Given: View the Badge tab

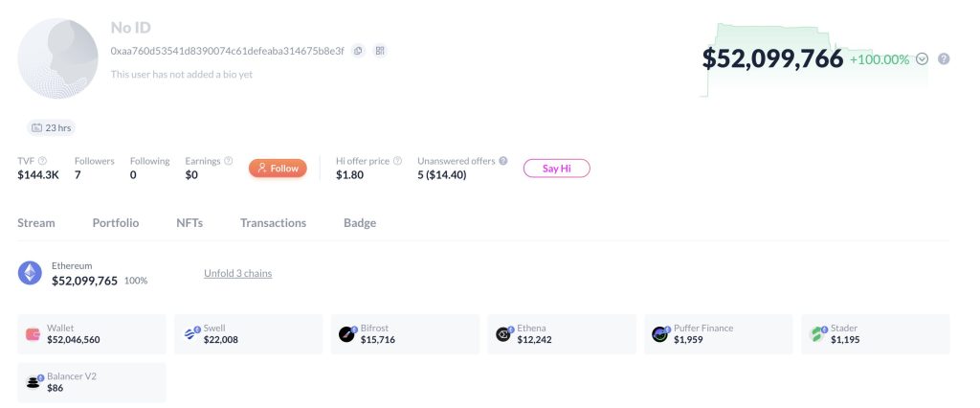Looking at the screenshot, I should pyautogui.click(x=360, y=223).
